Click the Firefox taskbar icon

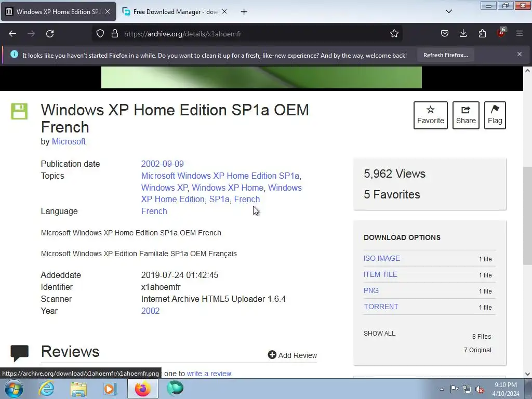[143, 389]
